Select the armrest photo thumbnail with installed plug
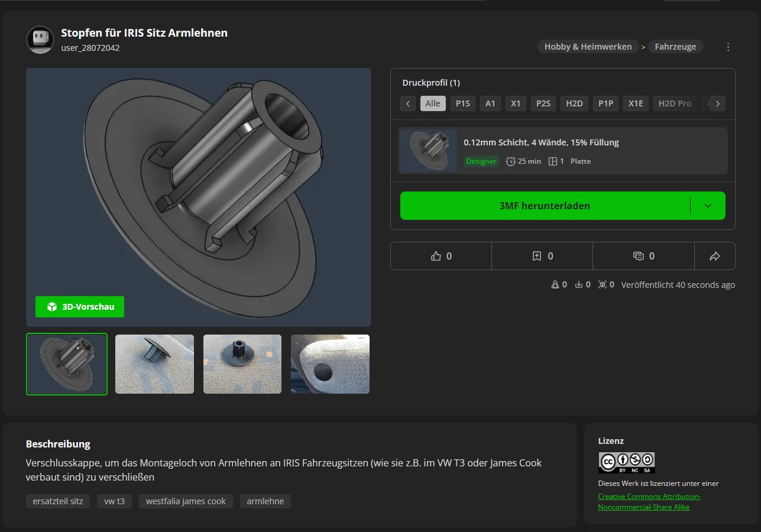Viewport: 761px width, 532px height. pos(330,364)
